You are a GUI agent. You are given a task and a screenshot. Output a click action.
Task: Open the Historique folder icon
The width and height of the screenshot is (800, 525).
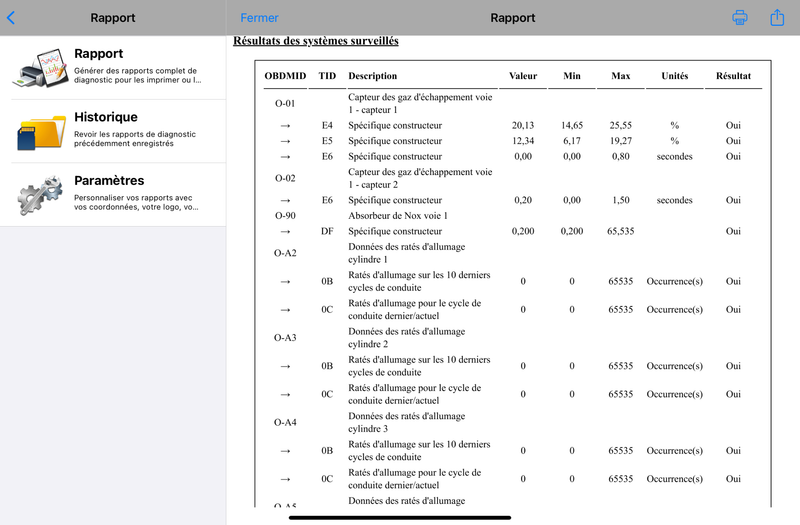(x=41, y=132)
